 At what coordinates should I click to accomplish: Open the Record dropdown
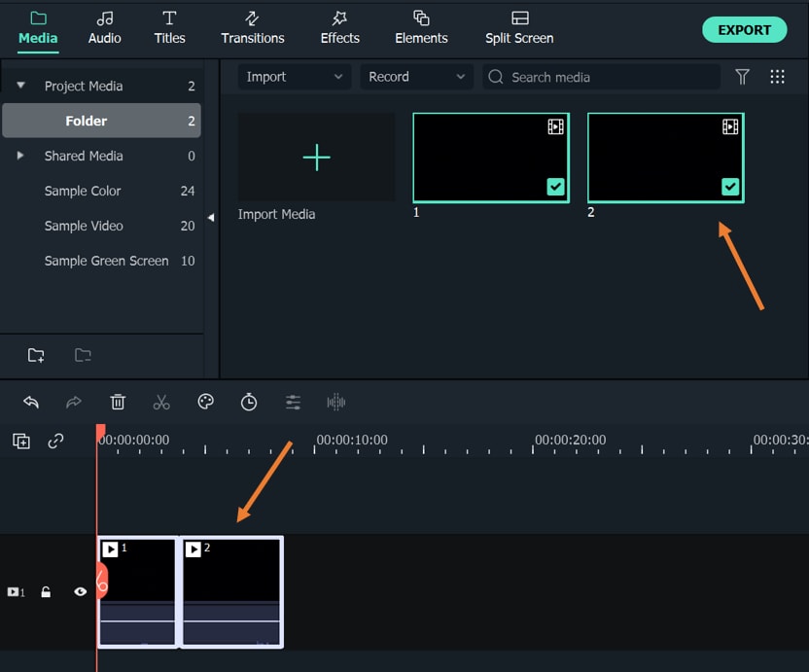pos(416,77)
